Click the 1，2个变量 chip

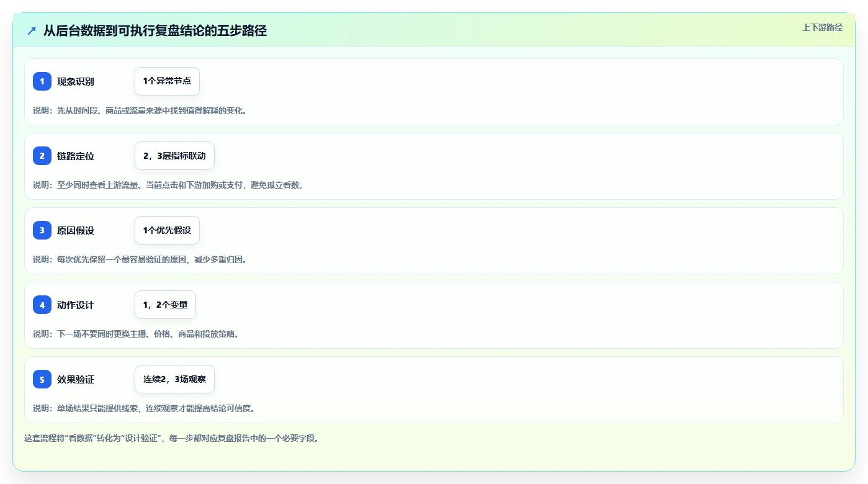pyautogui.click(x=165, y=305)
